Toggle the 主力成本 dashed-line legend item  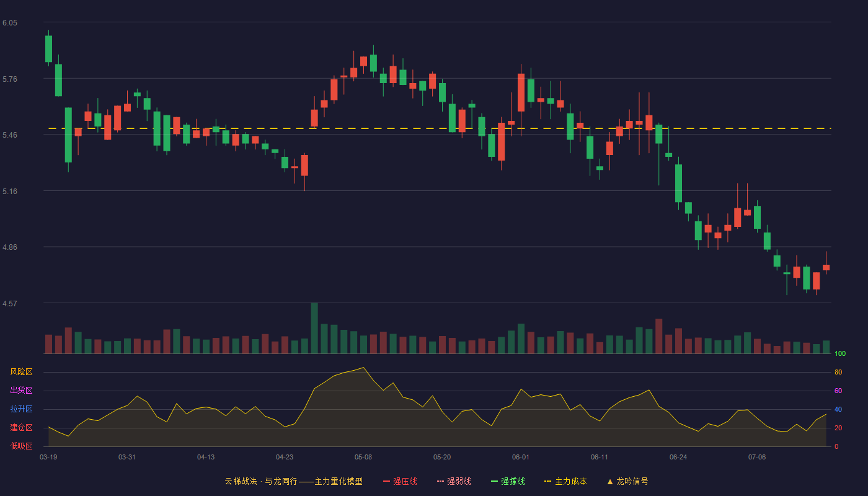[x=565, y=481]
